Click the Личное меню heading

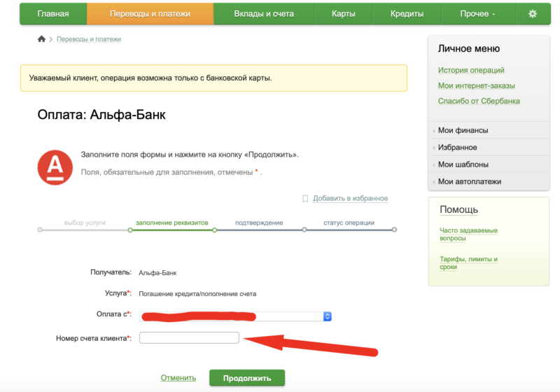[x=469, y=48]
